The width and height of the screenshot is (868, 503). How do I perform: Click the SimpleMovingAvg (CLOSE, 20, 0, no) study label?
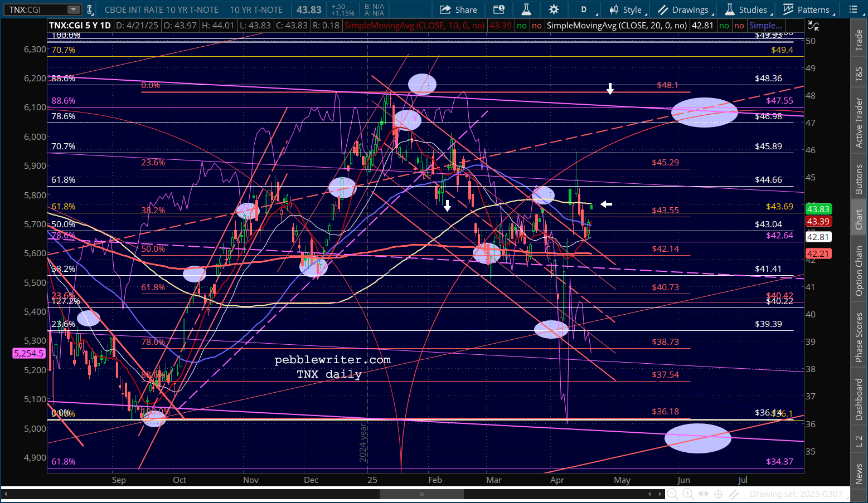pos(617,26)
